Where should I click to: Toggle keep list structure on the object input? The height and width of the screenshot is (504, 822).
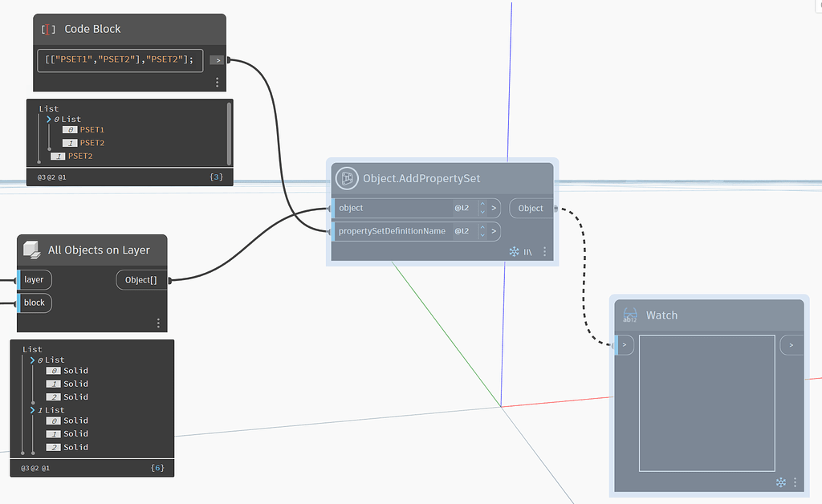494,208
